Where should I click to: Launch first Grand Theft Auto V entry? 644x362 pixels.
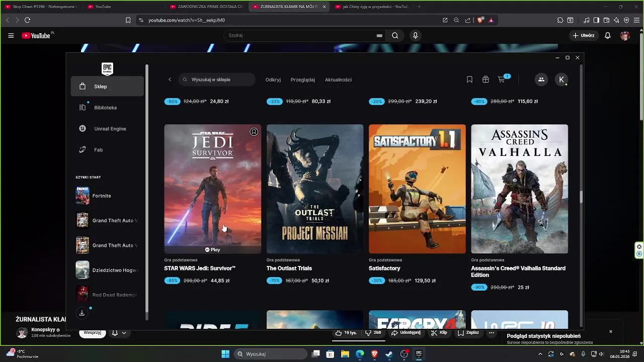[x=107, y=220]
